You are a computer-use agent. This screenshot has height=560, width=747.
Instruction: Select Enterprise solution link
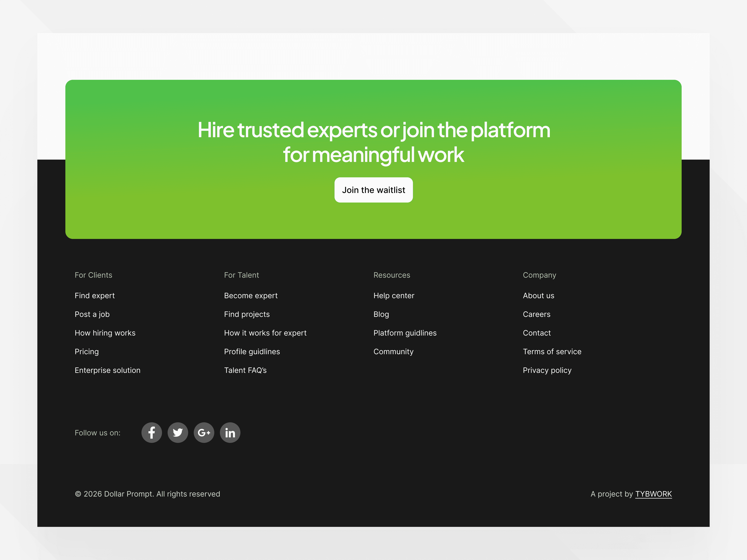coord(107,370)
